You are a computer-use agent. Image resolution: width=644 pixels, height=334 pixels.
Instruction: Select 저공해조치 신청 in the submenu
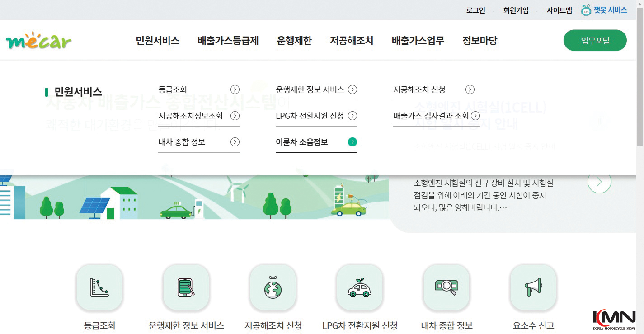pyautogui.click(x=419, y=89)
